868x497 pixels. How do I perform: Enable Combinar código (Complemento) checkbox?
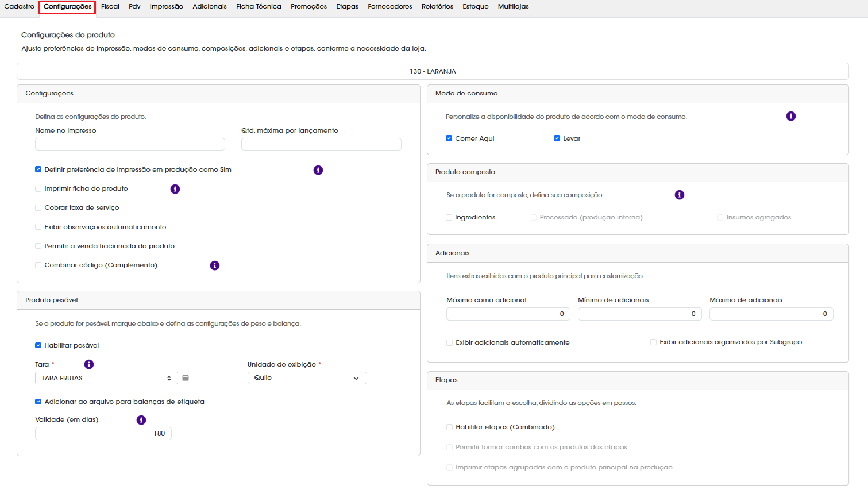point(38,265)
